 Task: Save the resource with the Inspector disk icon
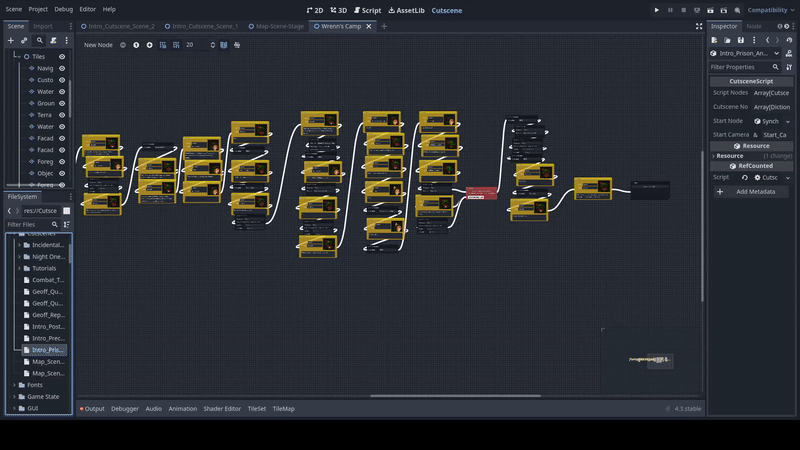740,40
